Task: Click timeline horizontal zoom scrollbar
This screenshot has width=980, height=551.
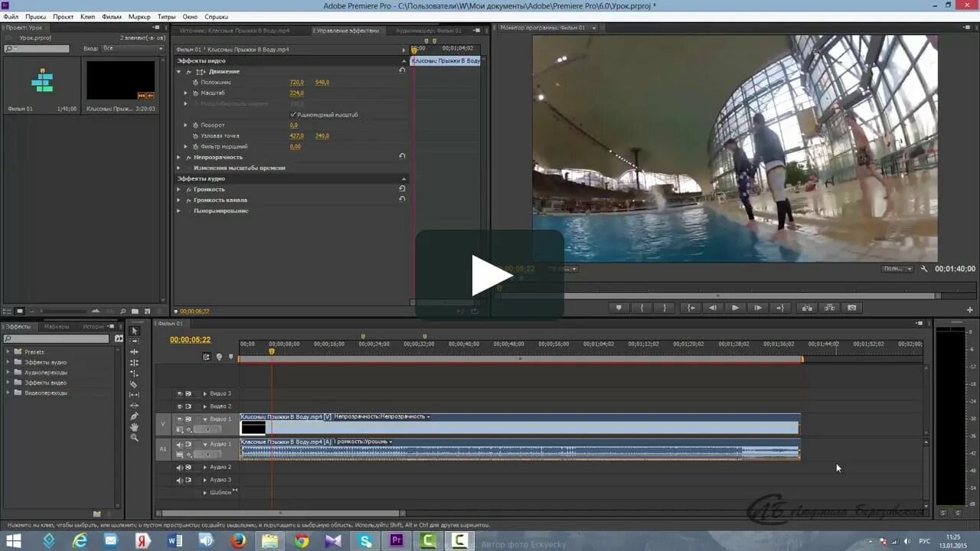Action: 279,513
